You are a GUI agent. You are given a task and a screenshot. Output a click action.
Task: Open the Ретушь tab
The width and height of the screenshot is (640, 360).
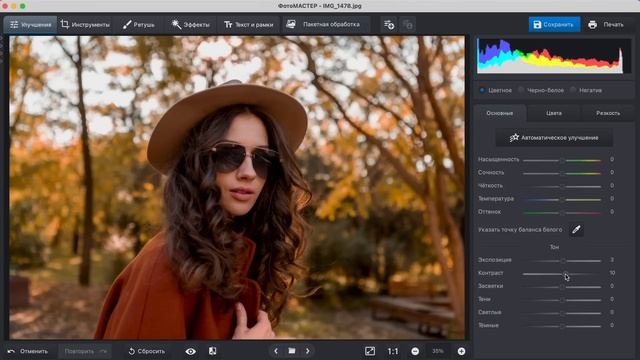pyautogui.click(x=139, y=24)
